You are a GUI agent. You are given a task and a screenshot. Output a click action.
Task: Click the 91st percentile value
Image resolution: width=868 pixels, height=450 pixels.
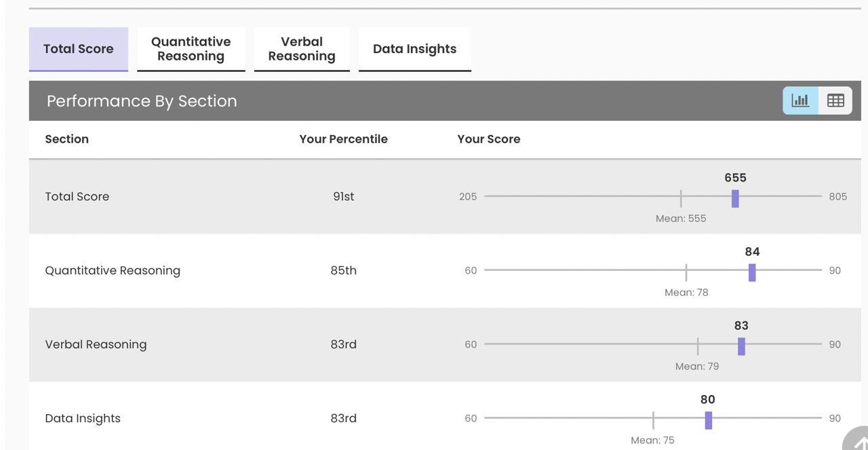(343, 196)
